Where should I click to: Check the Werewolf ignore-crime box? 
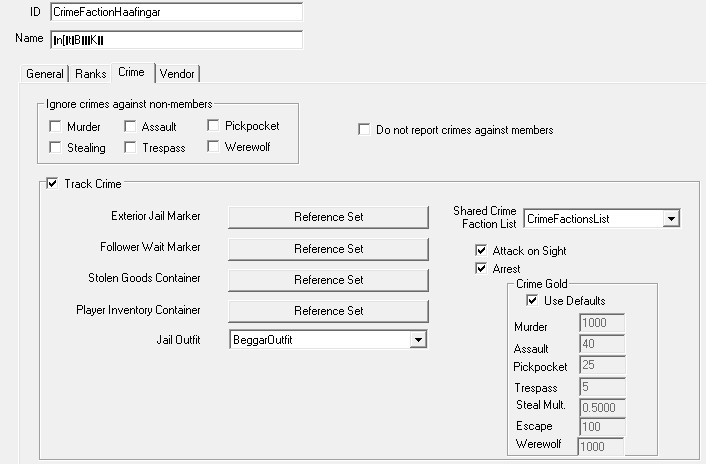[x=214, y=147]
